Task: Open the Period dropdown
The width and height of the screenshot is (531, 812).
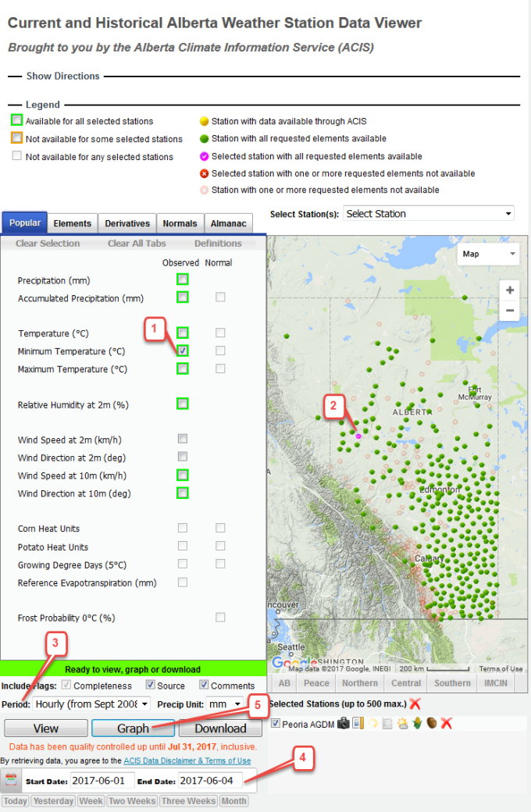Action: [91, 704]
